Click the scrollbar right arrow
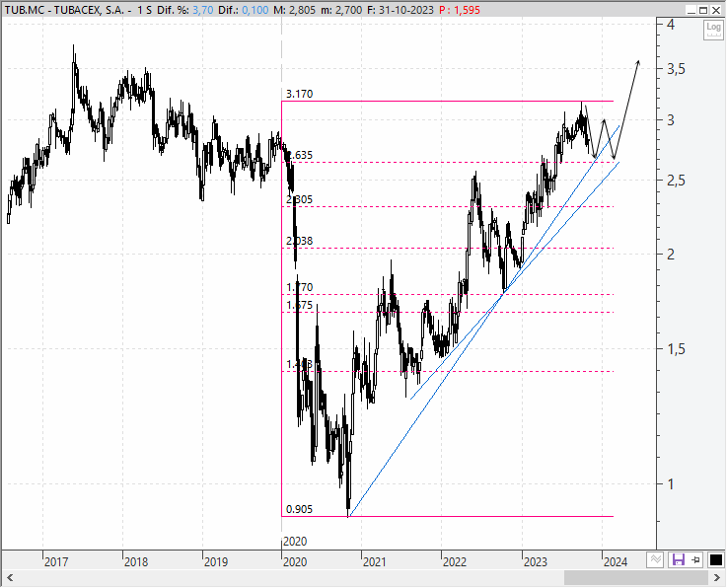727x588 pixels. 717,578
